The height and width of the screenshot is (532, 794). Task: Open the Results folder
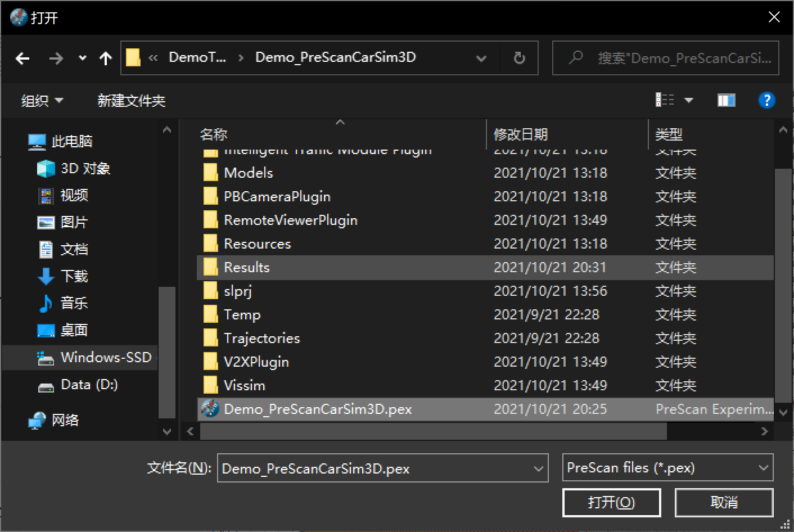246,267
